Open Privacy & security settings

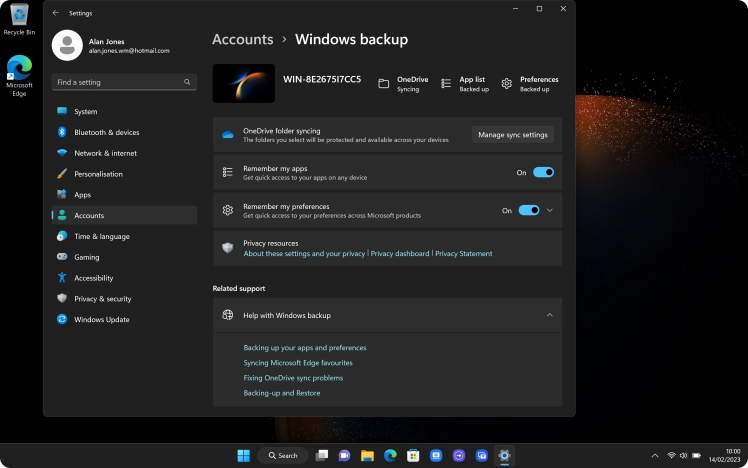pos(124,299)
